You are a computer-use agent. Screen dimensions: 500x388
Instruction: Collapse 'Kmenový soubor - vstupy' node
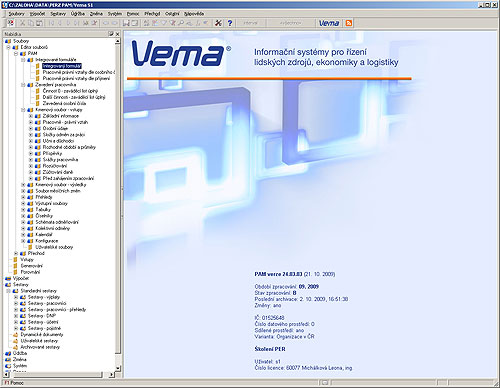pyautogui.click(x=23, y=110)
